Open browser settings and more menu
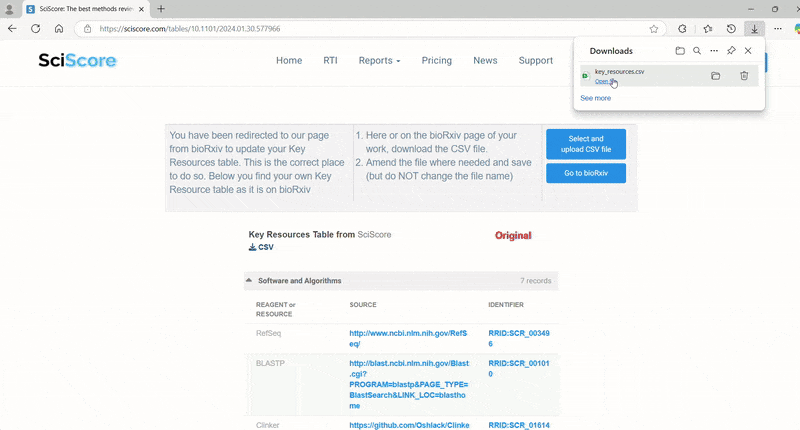This screenshot has width=800, height=430. pos(778,29)
